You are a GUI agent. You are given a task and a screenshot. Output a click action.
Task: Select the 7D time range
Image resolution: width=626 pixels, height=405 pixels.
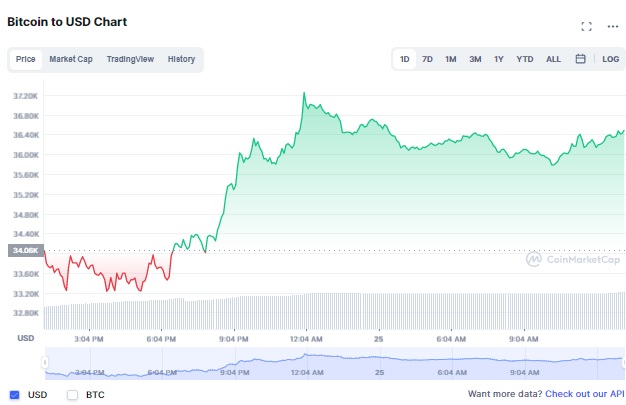tap(427, 59)
